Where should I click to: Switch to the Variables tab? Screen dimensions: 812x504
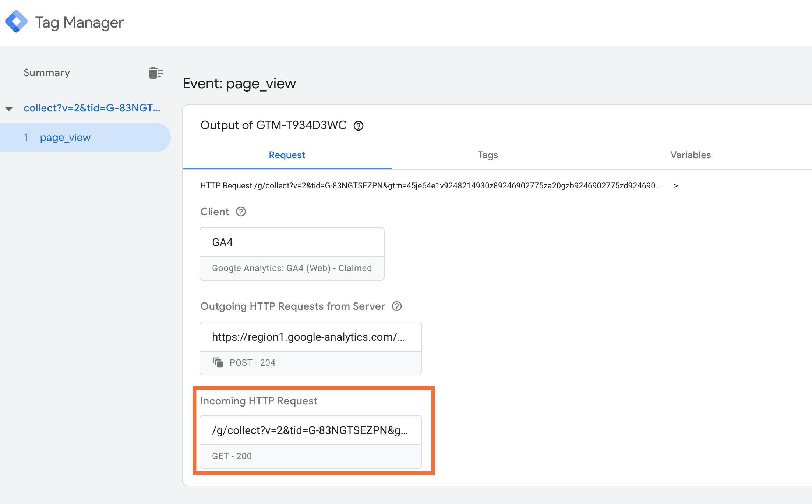pos(690,155)
